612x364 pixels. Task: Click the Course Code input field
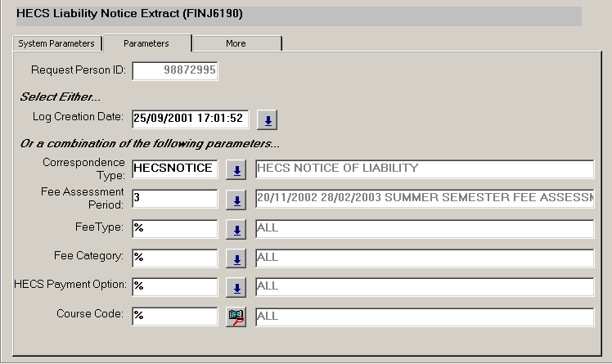coord(174,316)
